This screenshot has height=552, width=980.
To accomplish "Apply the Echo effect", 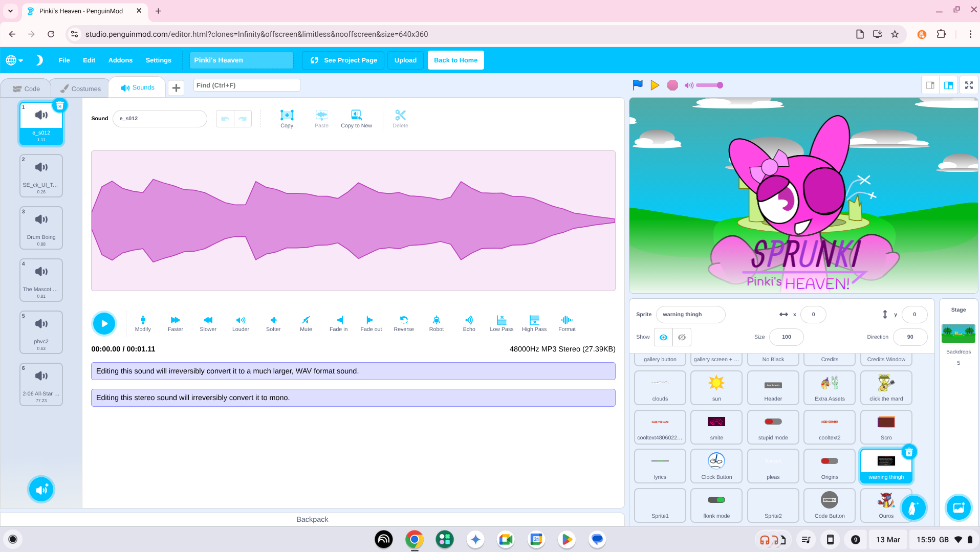I will pos(469,323).
